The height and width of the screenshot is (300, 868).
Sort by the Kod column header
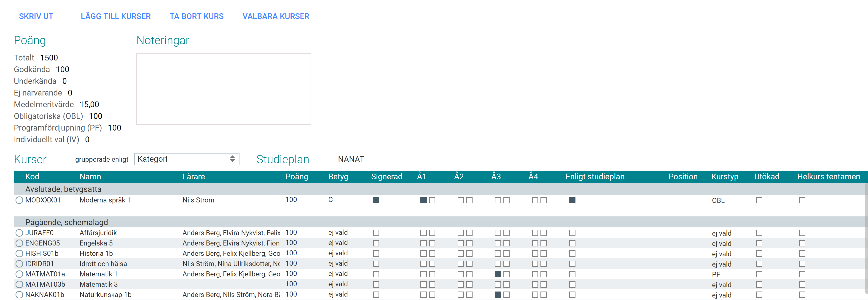pyautogui.click(x=32, y=177)
